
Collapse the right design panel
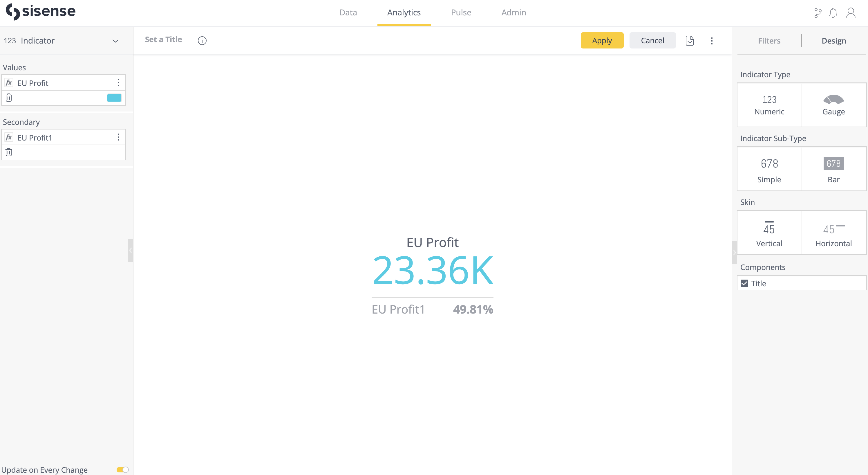[734, 253]
